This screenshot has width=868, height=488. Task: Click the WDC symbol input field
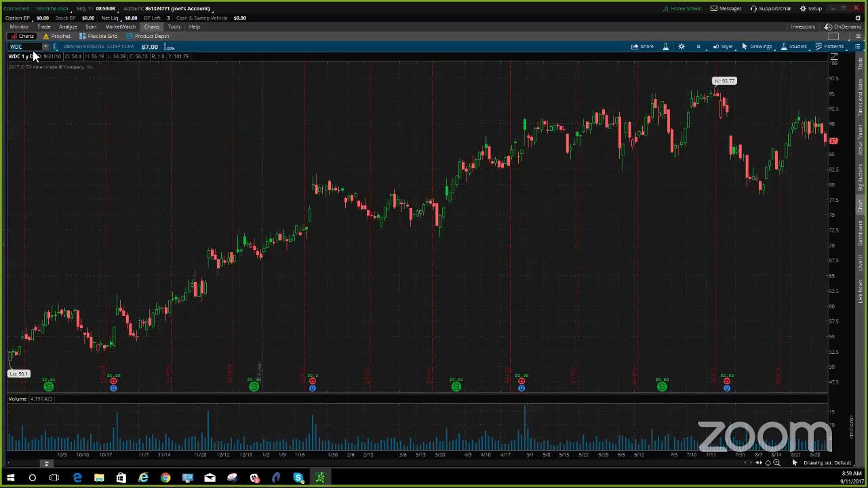point(24,47)
